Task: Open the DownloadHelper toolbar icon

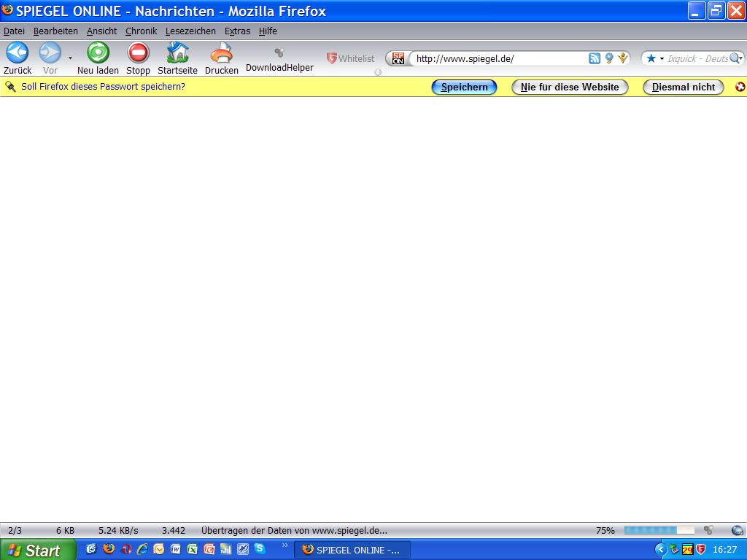Action: [279, 52]
